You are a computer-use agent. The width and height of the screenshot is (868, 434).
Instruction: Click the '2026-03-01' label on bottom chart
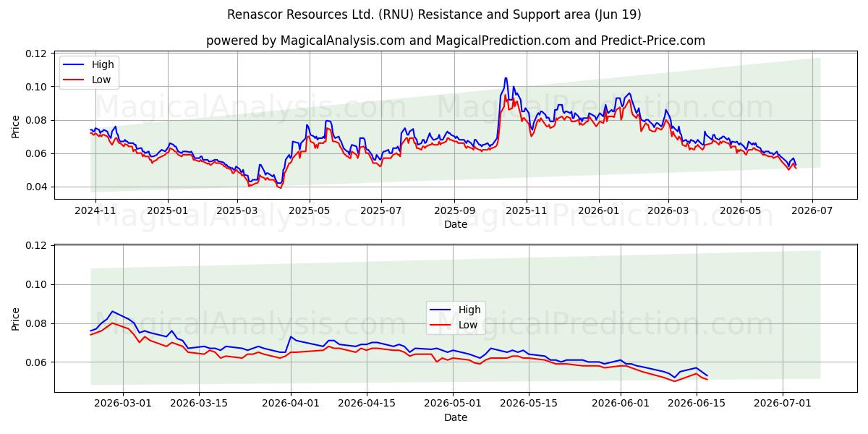[123, 404]
